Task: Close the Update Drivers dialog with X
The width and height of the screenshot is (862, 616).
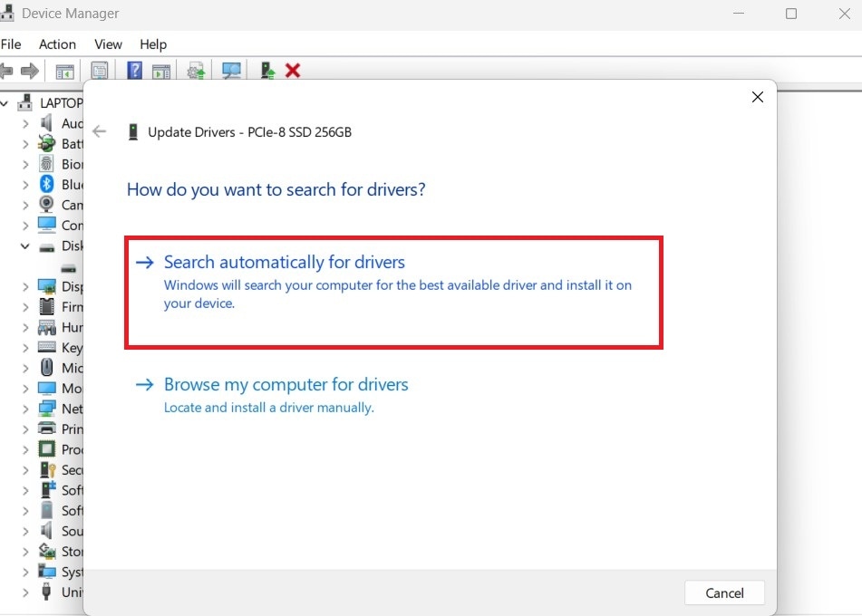Action: (757, 97)
